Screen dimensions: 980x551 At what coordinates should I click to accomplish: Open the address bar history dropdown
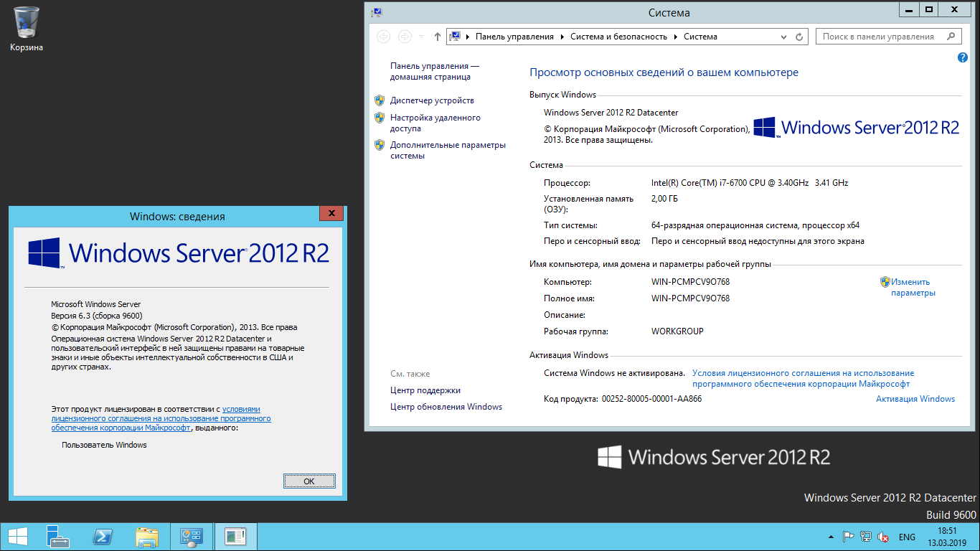[x=784, y=37]
